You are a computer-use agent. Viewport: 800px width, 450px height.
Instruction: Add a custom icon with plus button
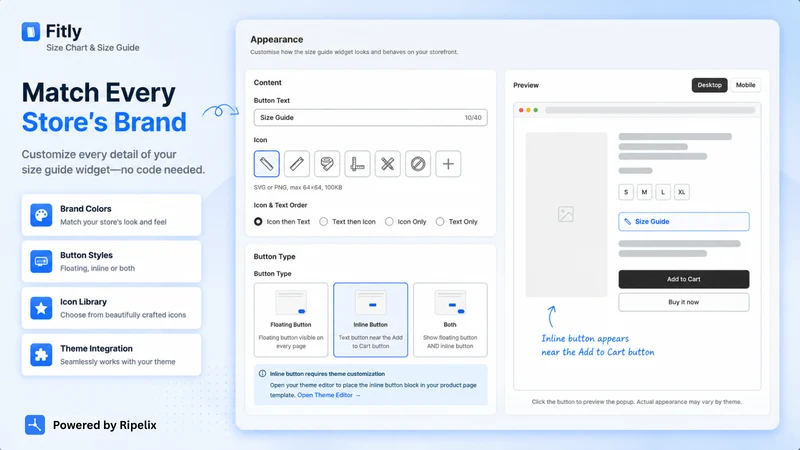click(448, 164)
